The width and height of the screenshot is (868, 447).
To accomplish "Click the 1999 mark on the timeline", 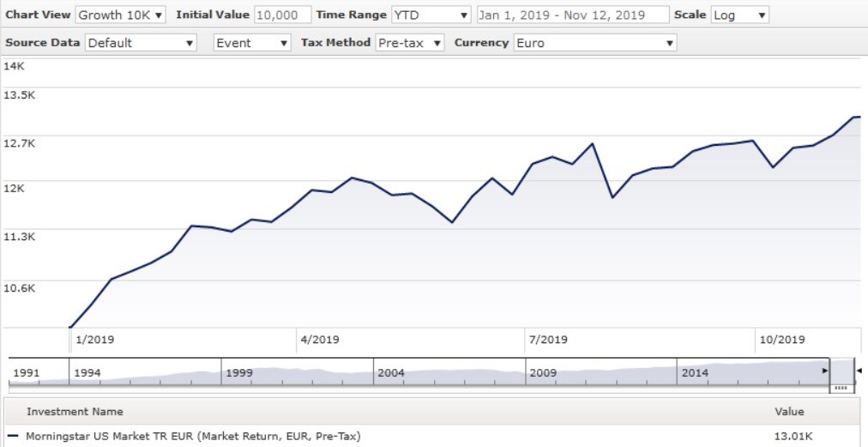I will [239, 373].
